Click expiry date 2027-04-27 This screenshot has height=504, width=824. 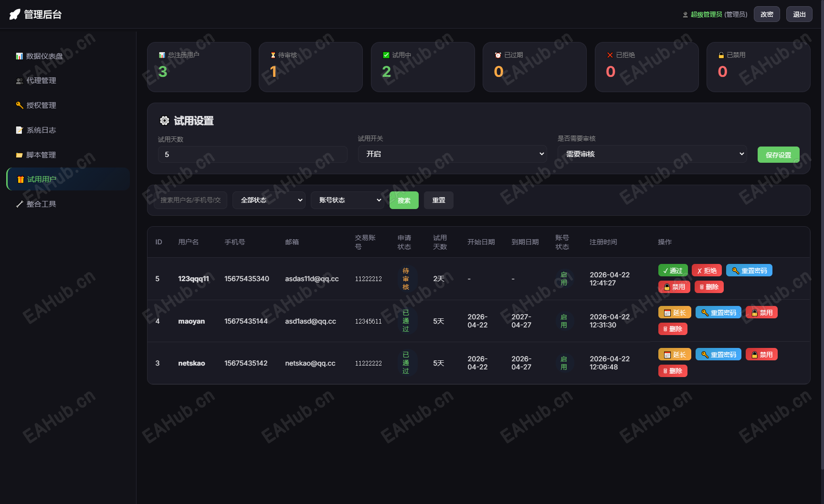click(521, 321)
